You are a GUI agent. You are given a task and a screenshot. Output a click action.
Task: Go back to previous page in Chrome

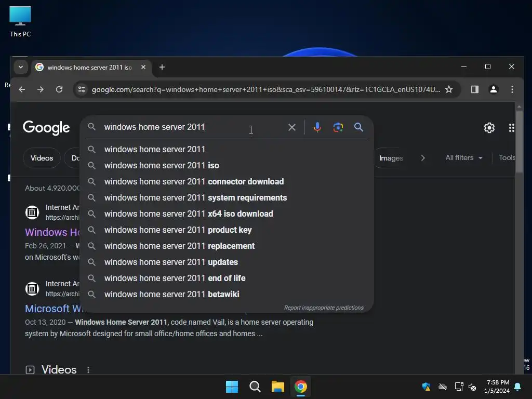point(22,89)
